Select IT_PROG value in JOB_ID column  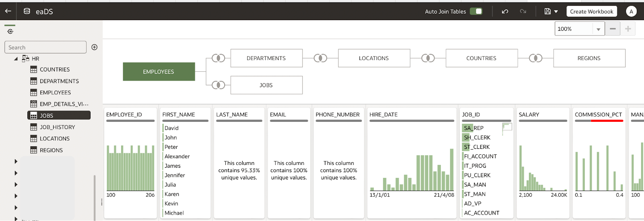point(475,166)
